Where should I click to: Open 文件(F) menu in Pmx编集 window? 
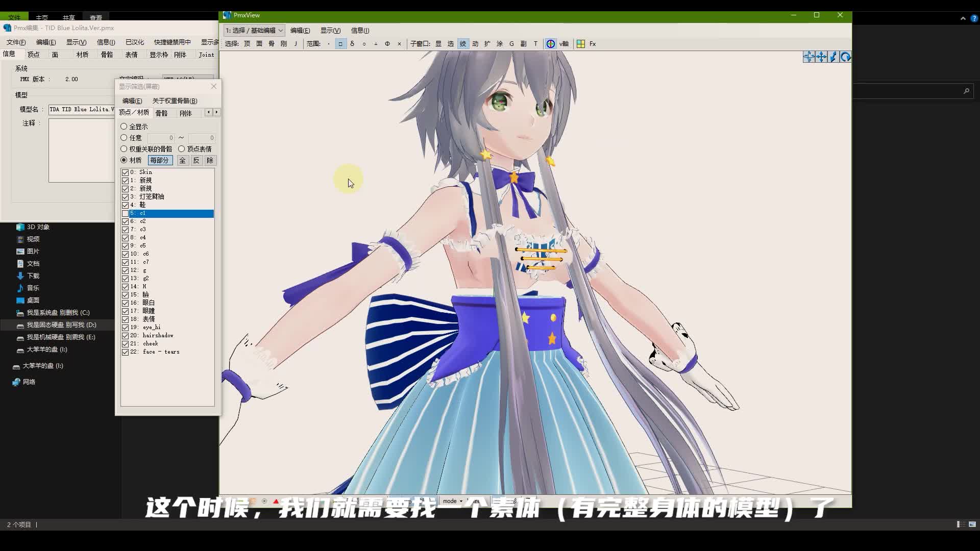pyautogui.click(x=16, y=42)
